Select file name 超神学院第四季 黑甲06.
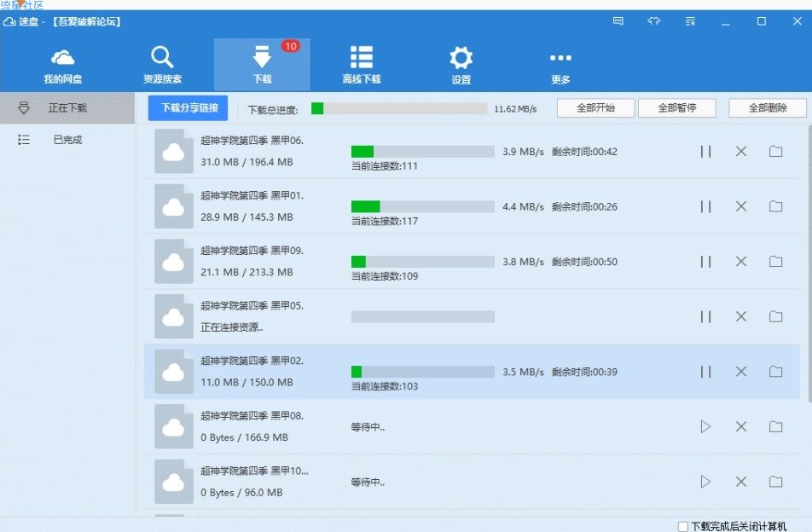Screen dimensions: 812x532 252,140
